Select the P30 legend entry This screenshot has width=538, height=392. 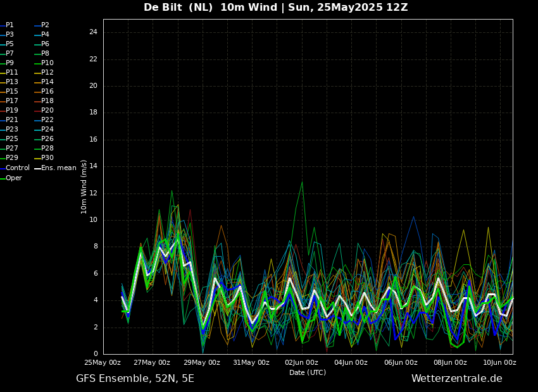pyautogui.click(x=47, y=158)
